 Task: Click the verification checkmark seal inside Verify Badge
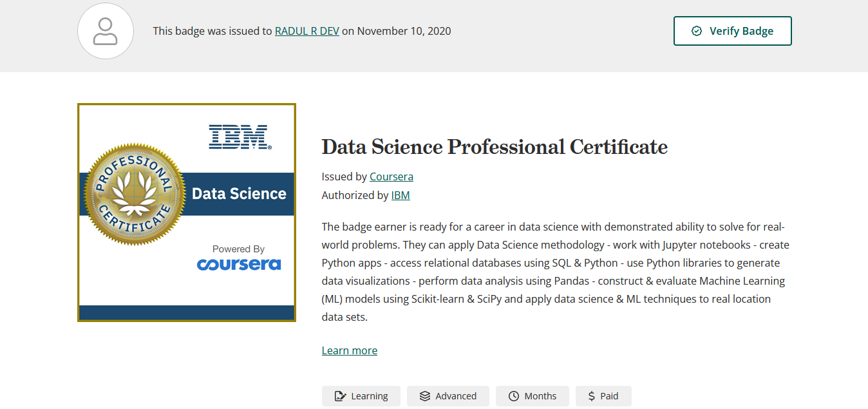[x=695, y=30]
